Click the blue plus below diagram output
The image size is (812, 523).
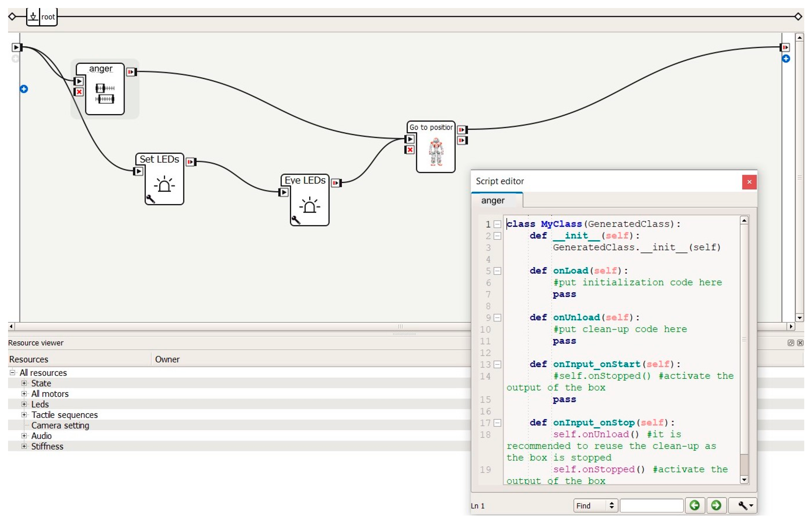click(x=786, y=59)
